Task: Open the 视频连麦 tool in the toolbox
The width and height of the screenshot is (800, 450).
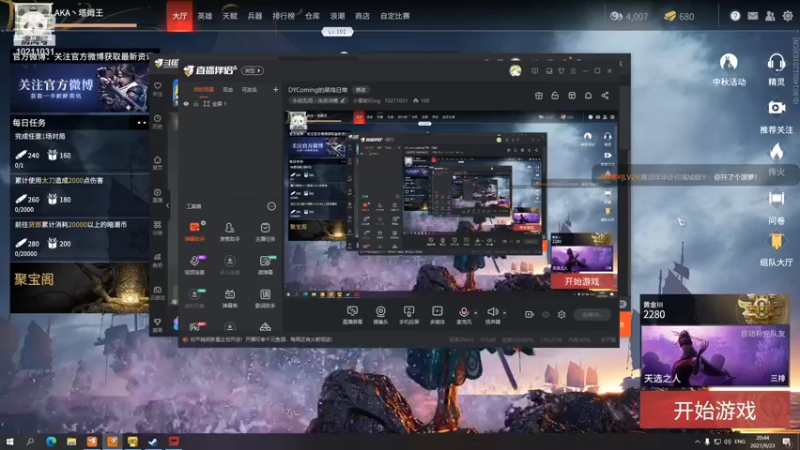Action: 194,265
